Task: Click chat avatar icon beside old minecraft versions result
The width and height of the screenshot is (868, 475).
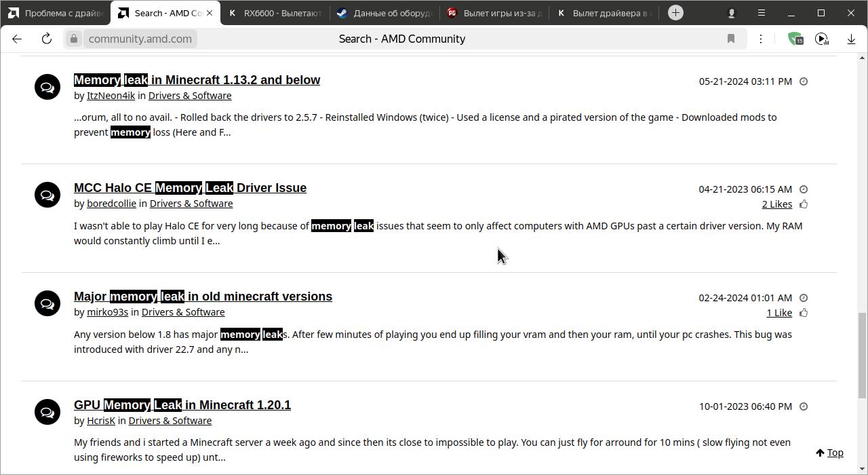Action: point(47,303)
